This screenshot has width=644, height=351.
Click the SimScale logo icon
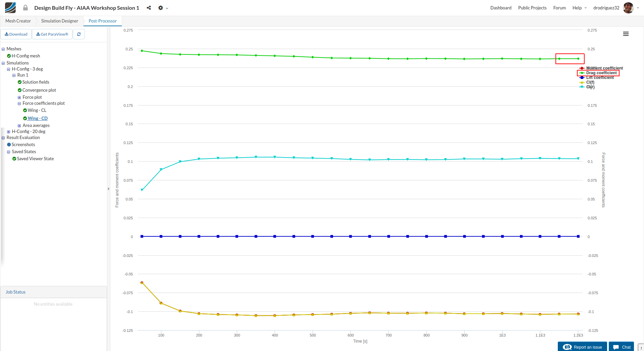click(10, 8)
